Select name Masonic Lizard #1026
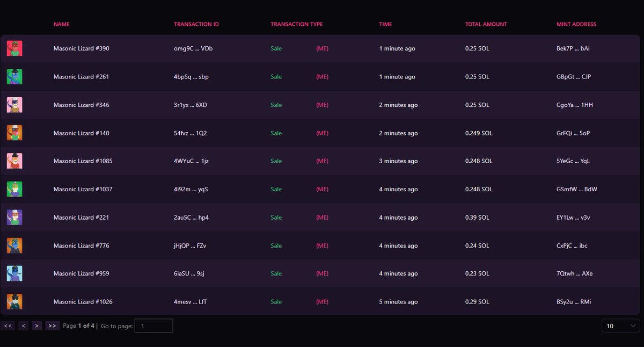Viewport: 644px width, 347px height. 83,302
